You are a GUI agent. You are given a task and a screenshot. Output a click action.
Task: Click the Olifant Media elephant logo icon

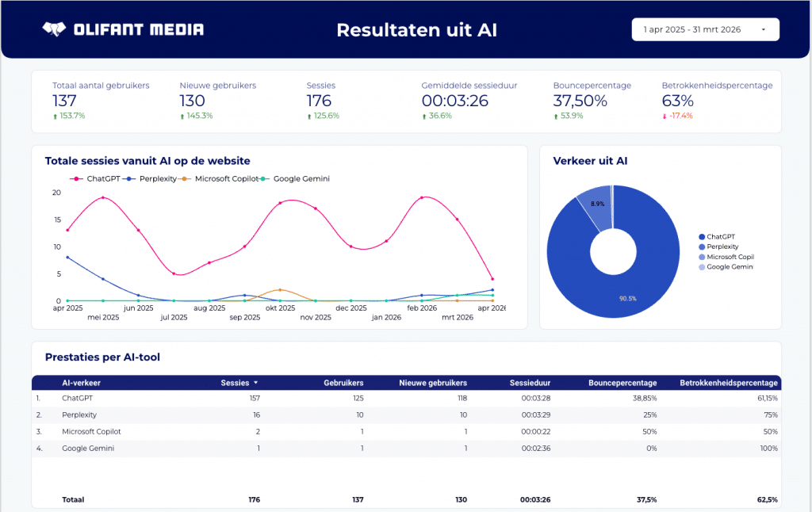[53, 30]
